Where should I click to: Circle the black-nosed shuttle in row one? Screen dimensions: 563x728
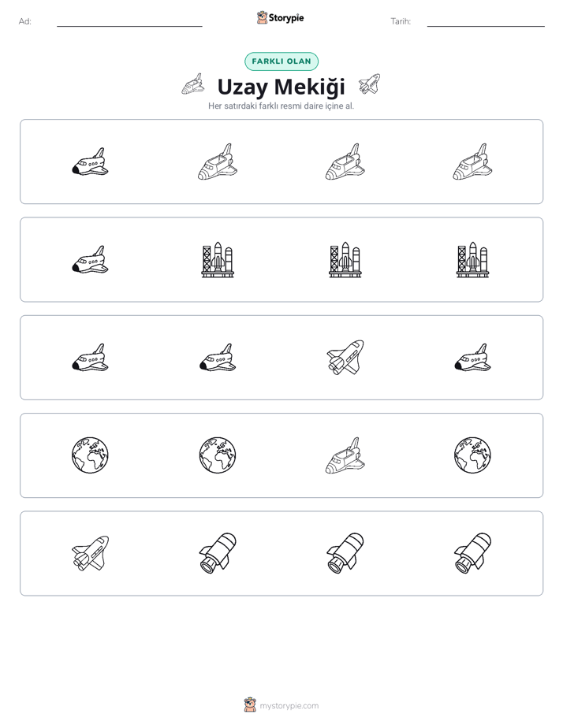(90, 162)
